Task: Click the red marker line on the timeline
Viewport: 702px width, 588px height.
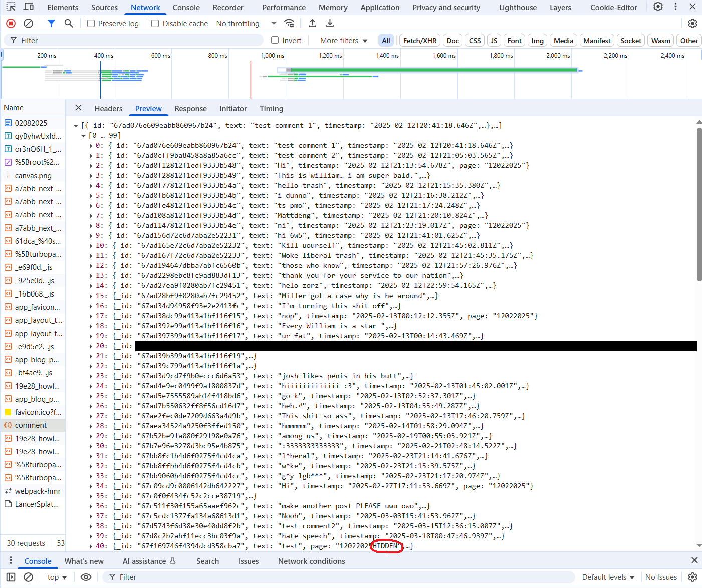Action: point(251,80)
